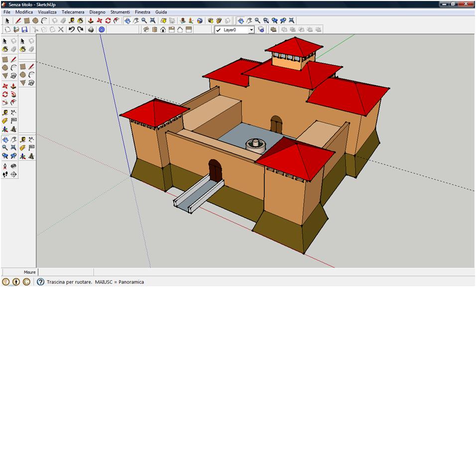This screenshot has width=476, height=459.
Task: Select the Position Camera tool
Action: pos(5,166)
